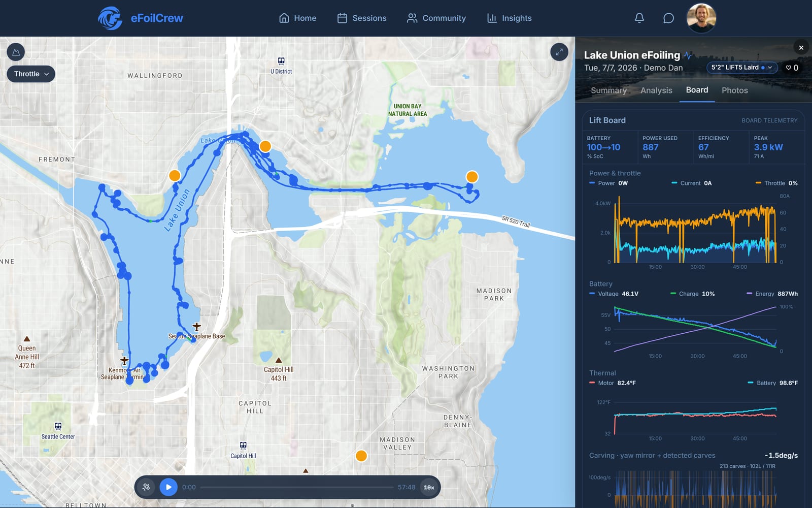Click the map terrain style icon button
The width and height of the screenshot is (812, 508).
[x=16, y=52]
